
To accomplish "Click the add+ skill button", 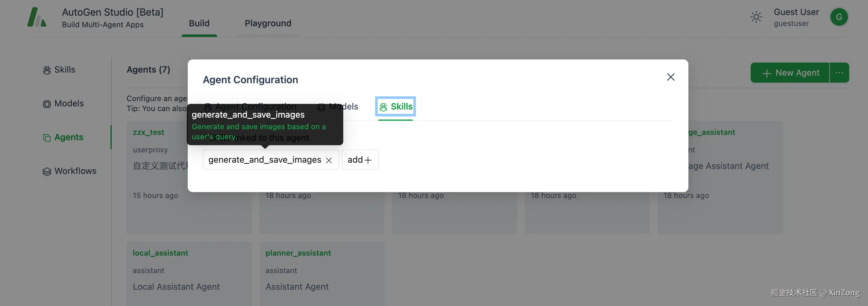I will point(360,160).
